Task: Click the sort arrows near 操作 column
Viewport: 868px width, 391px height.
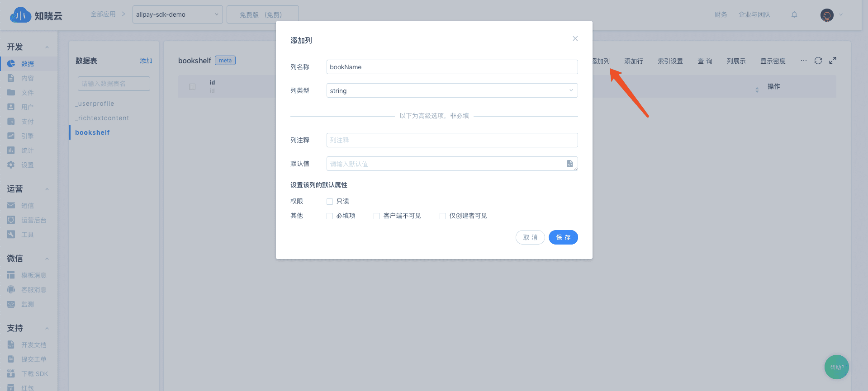Action: (757, 90)
